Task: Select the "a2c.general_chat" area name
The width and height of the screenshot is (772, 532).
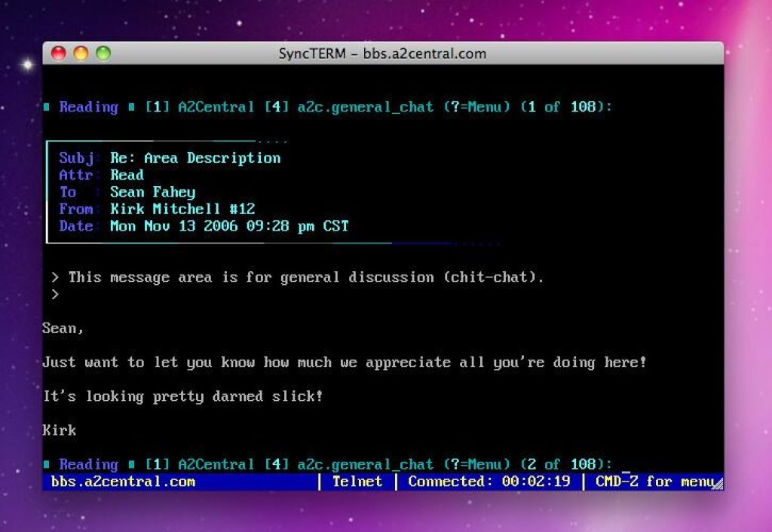Action: [x=367, y=106]
